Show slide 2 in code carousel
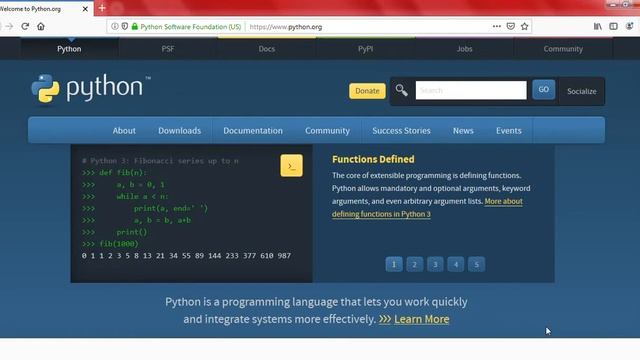Image resolution: width=640 pixels, height=360 pixels. [415, 264]
